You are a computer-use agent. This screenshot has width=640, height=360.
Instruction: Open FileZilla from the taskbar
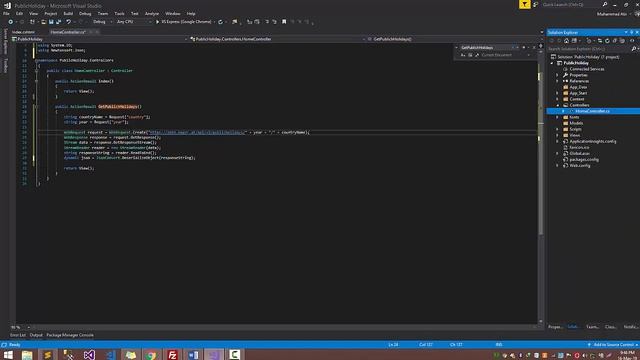[172, 355]
